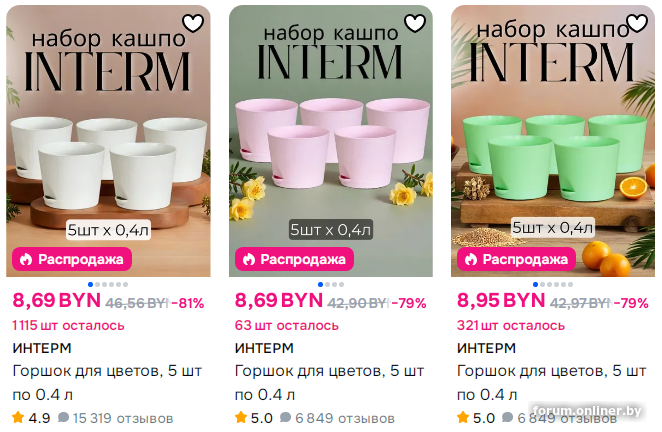Open the white pots product image
The width and height of the screenshot is (662, 432).
(x=108, y=141)
